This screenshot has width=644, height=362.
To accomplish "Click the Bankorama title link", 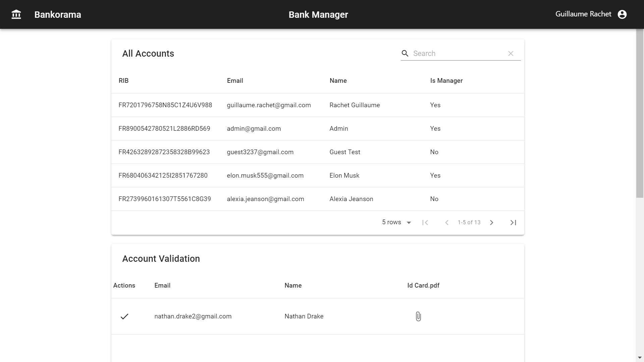I will 58,14.
